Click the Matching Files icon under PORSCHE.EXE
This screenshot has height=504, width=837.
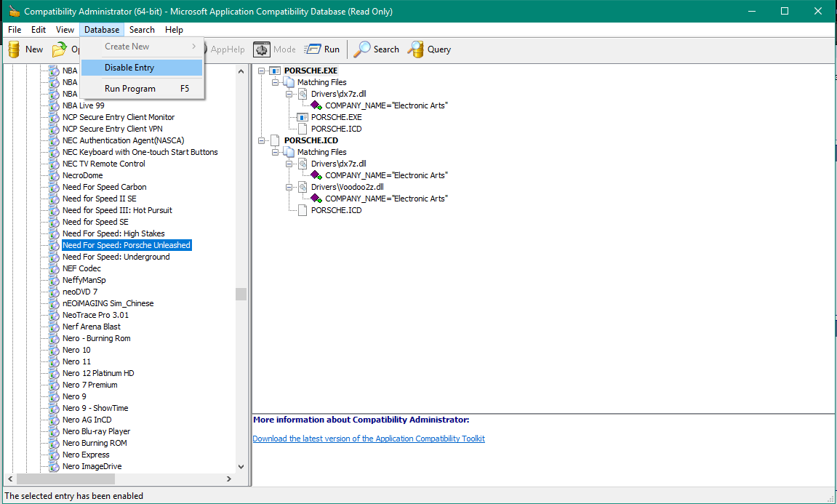289,82
